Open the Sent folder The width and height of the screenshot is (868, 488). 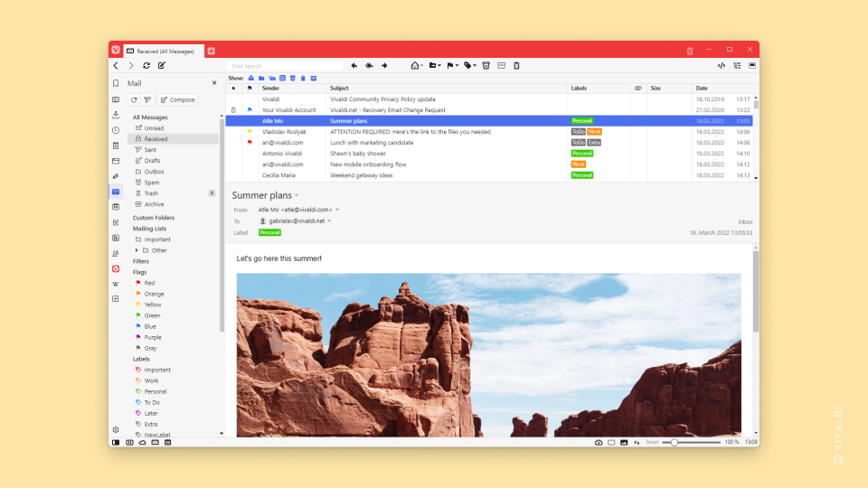click(x=150, y=150)
